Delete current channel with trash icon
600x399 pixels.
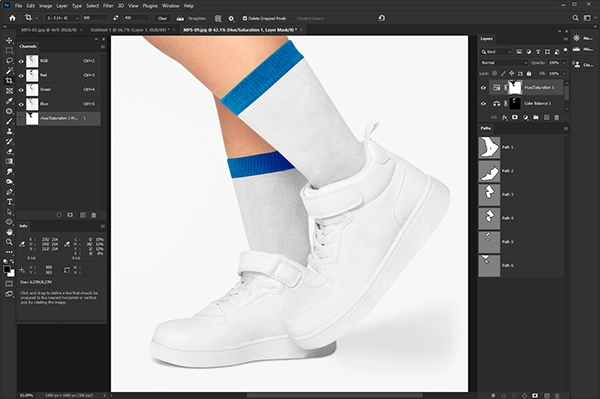(94, 215)
